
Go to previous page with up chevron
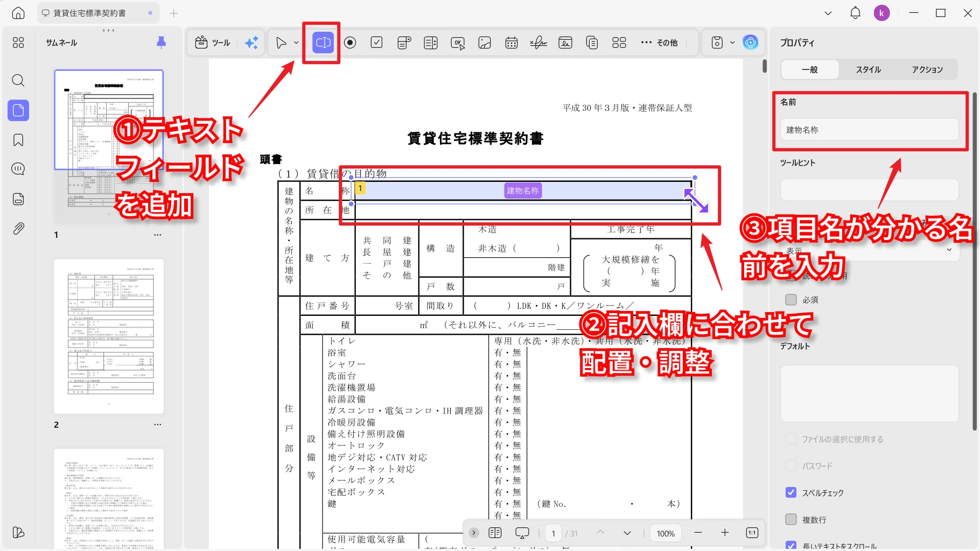[600, 533]
